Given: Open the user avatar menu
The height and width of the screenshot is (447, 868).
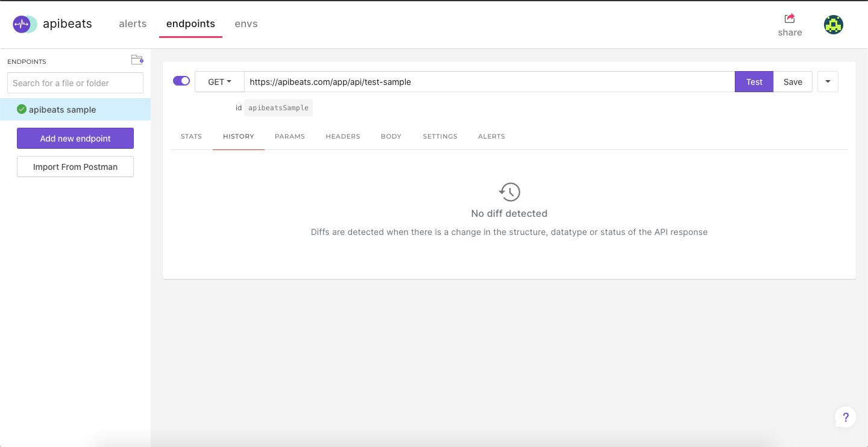Looking at the screenshot, I should click(x=834, y=25).
